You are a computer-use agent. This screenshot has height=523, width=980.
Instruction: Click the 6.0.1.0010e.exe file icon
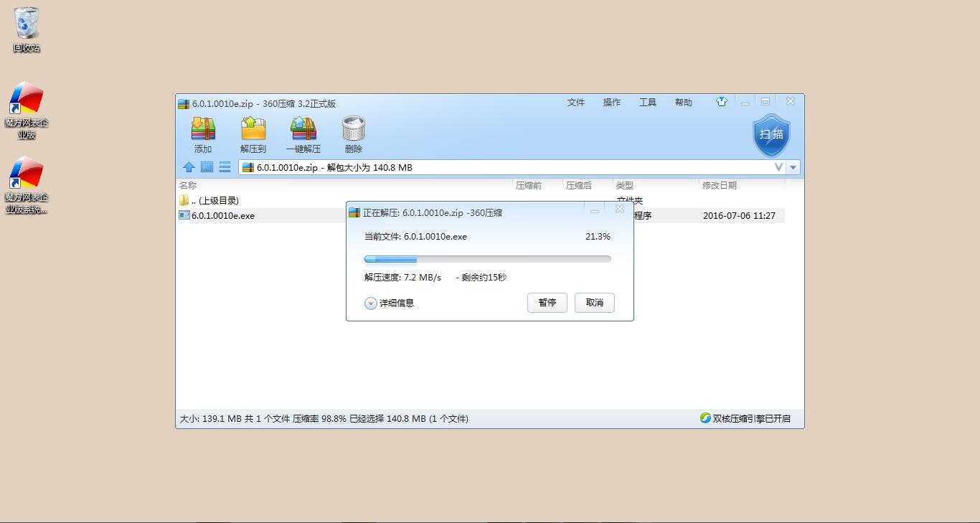click(x=184, y=215)
